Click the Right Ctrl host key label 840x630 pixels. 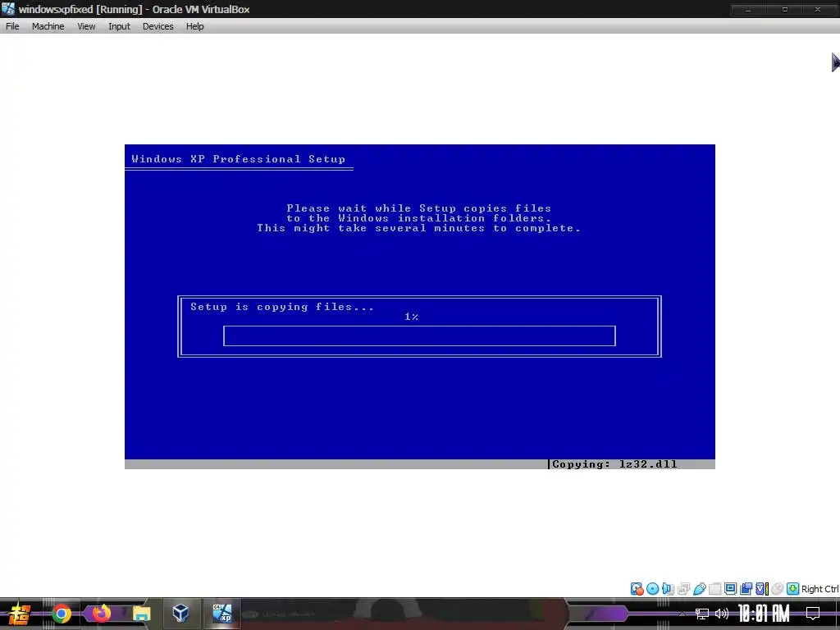click(x=819, y=589)
